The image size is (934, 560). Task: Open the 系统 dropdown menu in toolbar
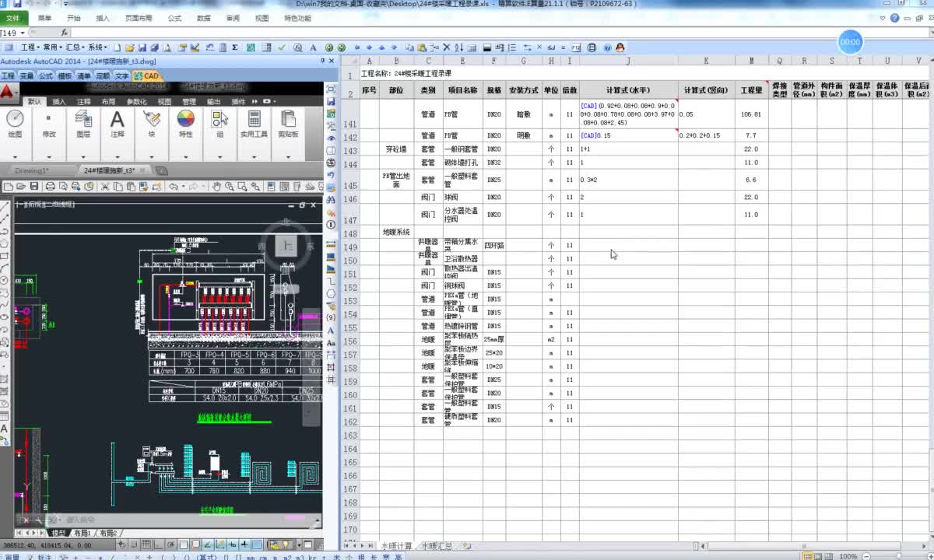pos(97,47)
